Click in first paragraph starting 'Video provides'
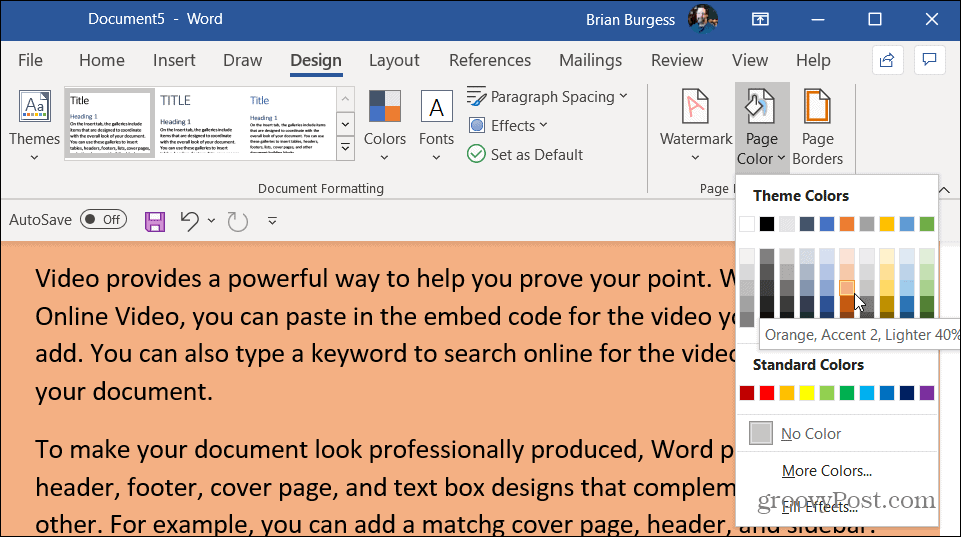 coord(385,335)
